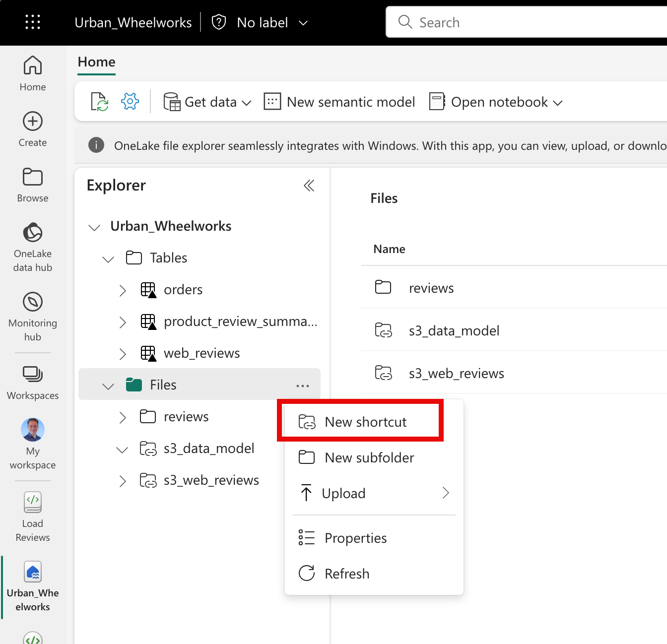
Task: Choose New subfolder menu option
Action: click(369, 457)
